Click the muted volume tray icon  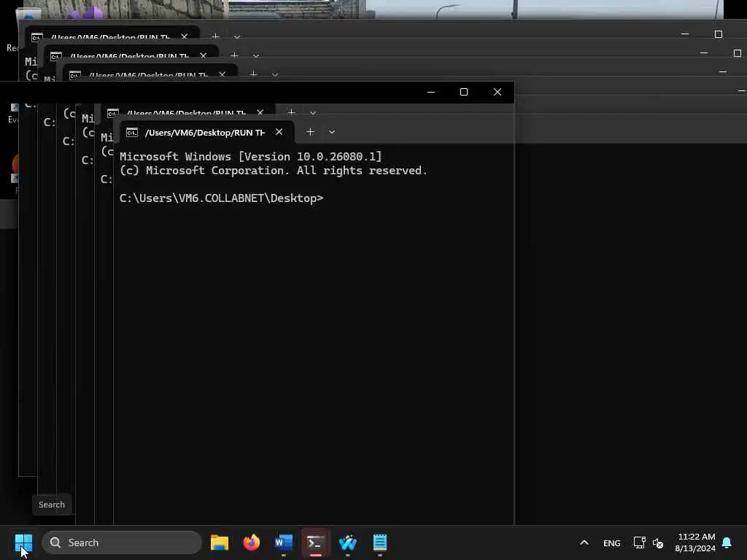point(658,542)
